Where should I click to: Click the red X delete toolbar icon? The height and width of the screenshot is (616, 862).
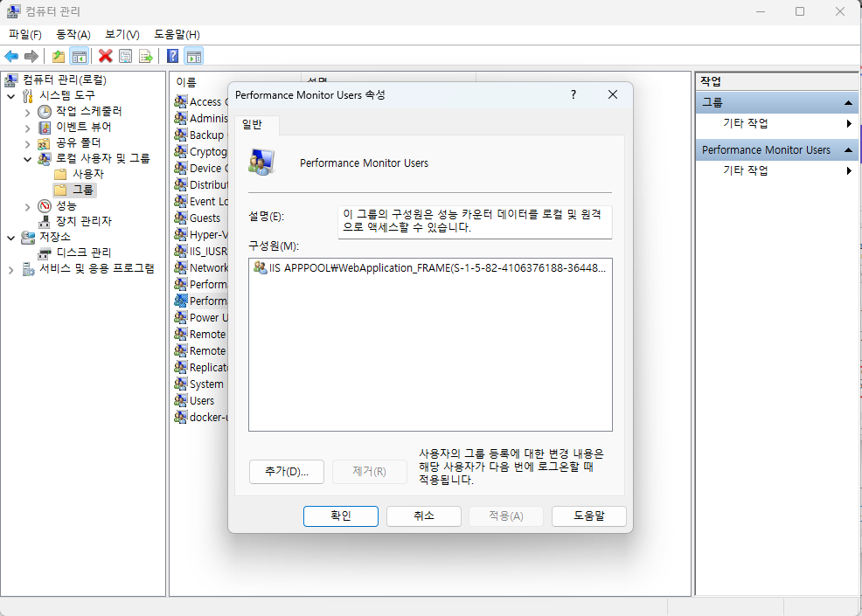coord(106,56)
